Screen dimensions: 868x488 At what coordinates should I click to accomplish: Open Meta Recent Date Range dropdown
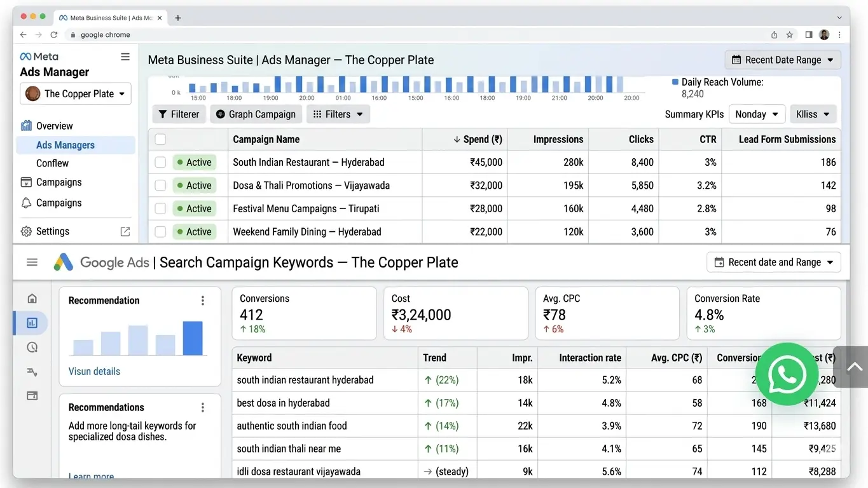[783, 60]
